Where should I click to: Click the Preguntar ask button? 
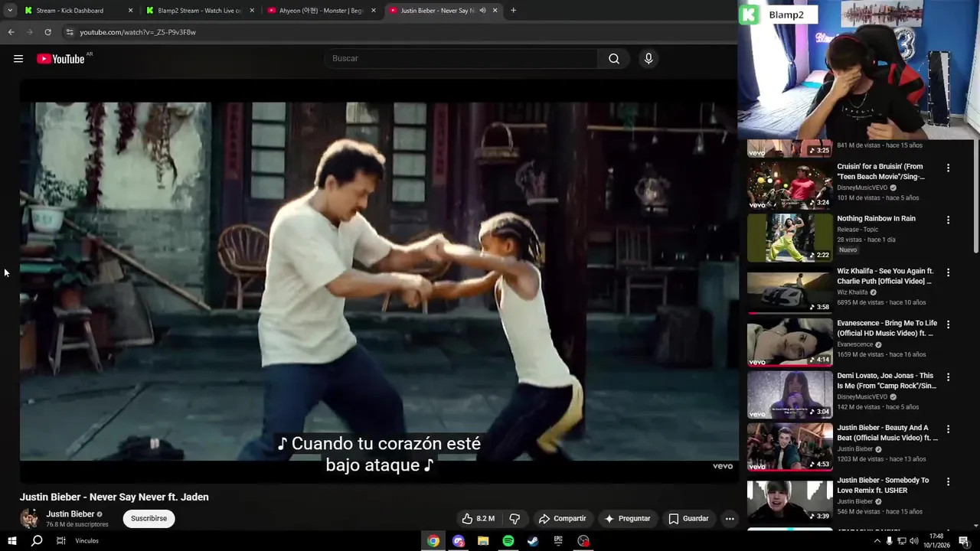627,519
